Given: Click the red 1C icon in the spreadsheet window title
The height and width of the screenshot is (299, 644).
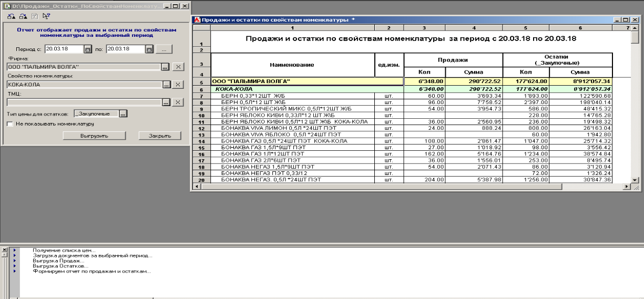Looking at the screenshot, I should pos(198,19).
